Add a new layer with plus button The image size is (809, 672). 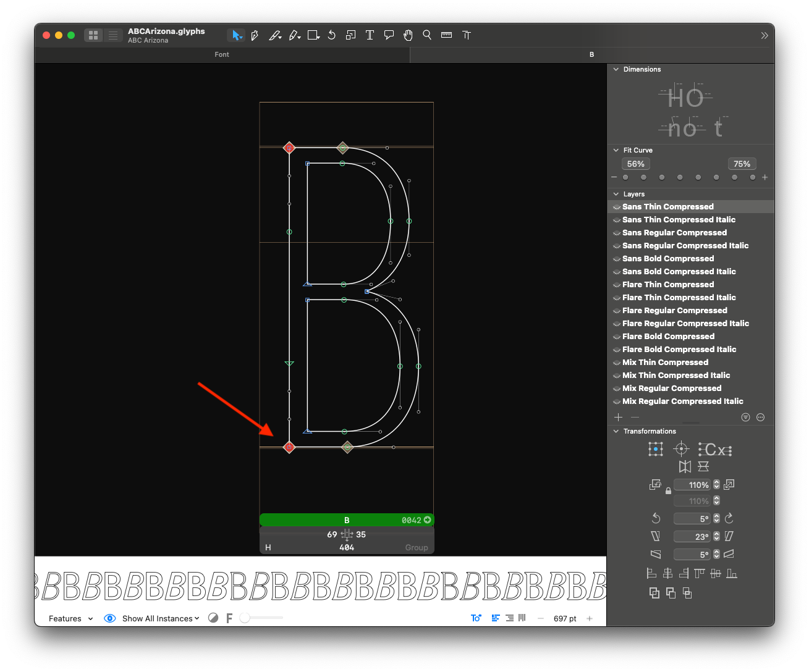(x=618, y=417)
